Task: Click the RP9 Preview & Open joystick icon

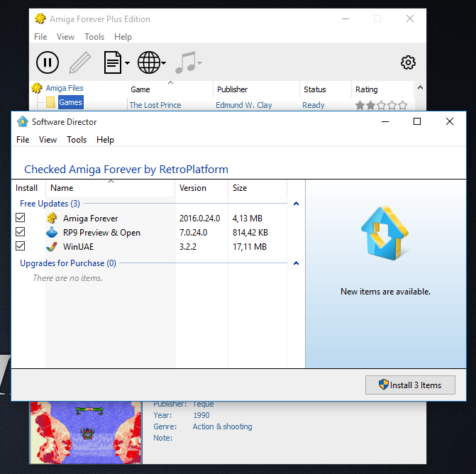Action: 52,232
